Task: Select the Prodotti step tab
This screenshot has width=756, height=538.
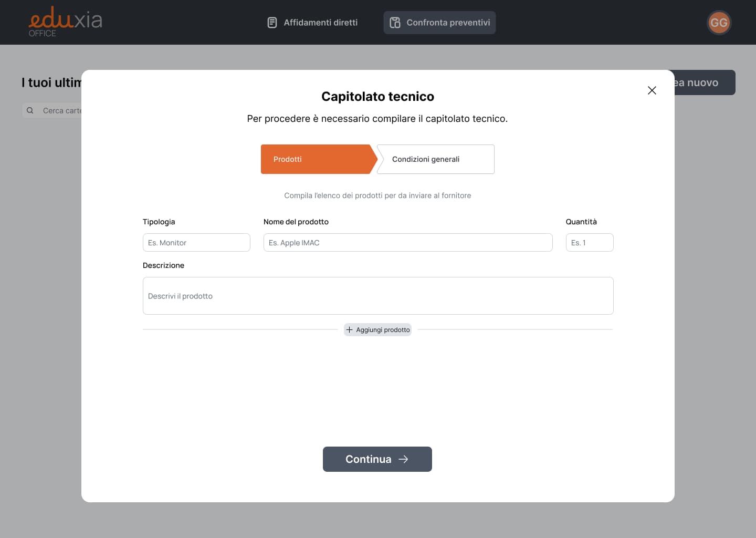Action: (x=315, y=159)
